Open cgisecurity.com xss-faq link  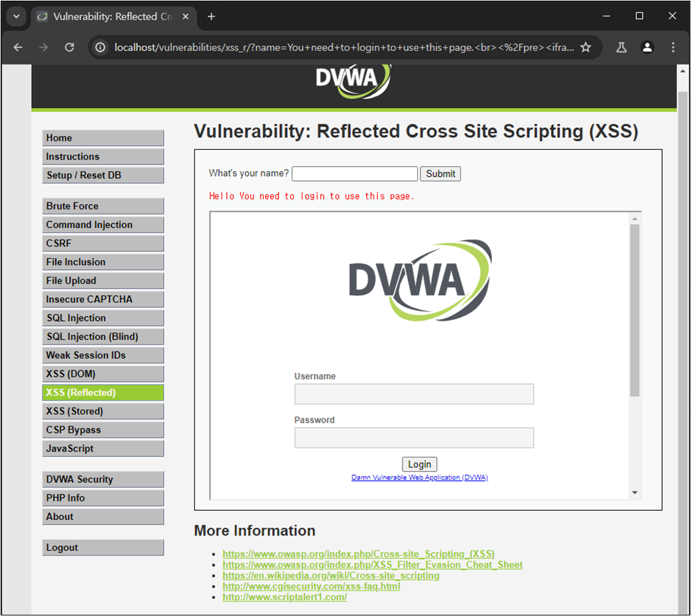311,586
